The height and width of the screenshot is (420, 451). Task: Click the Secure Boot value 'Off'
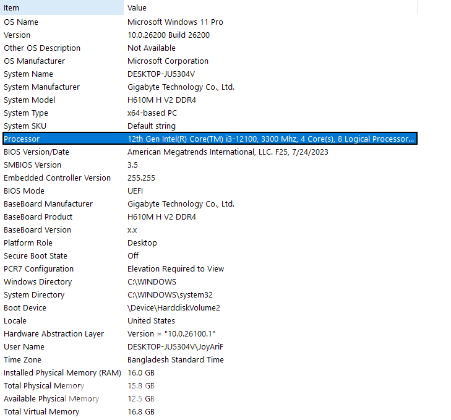coord(133,256)
